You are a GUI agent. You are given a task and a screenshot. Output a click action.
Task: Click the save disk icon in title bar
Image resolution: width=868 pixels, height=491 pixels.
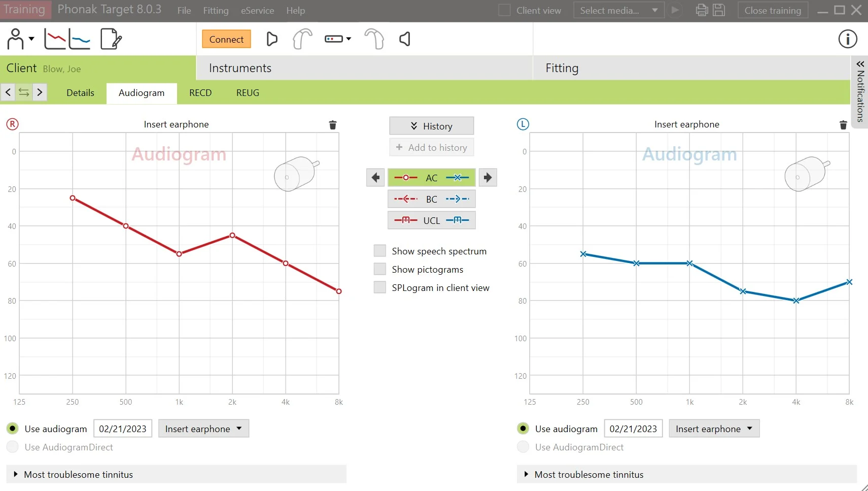[x=719, y=10]
